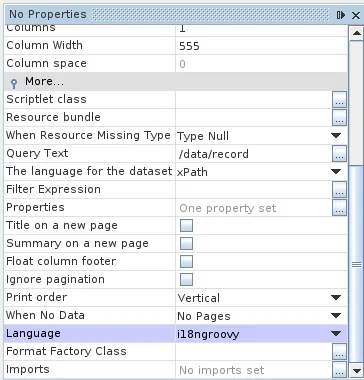Click the Filter Expression value field

pyautogui.click(x=254, y=190)
